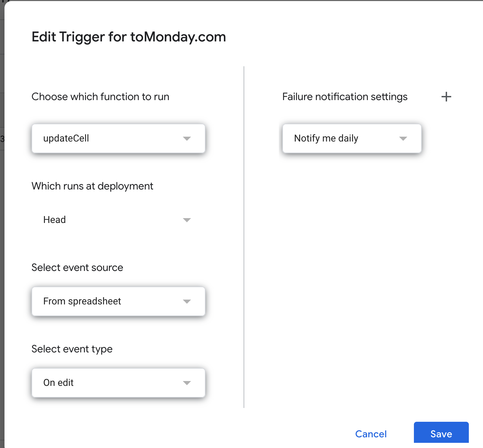
Task: Click the 'Which runs at deployment' label
Action: point(92,186)
